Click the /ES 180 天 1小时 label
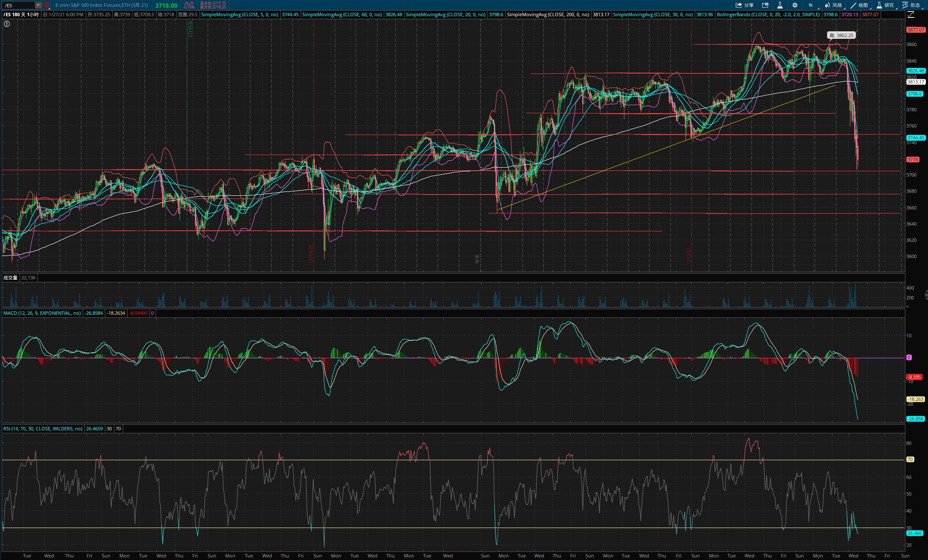 (21, 15)
